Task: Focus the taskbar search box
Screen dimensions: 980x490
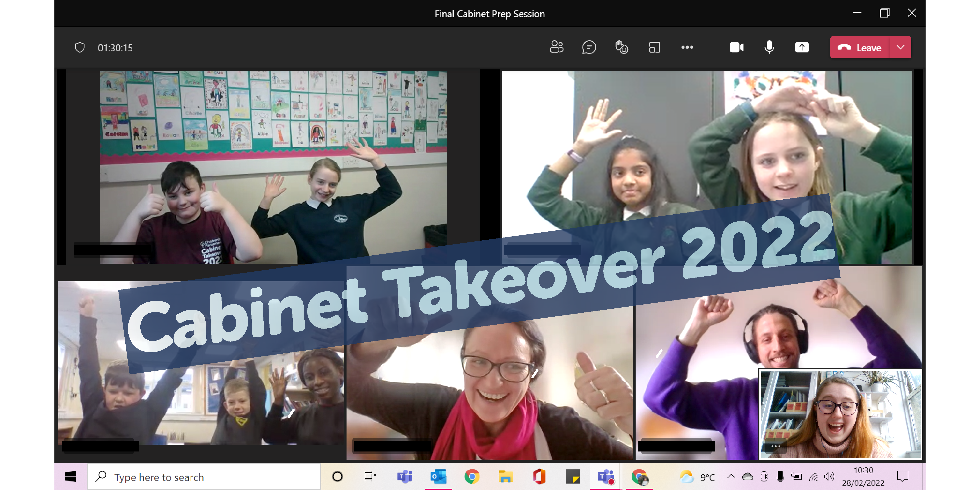Action: click(204, 477)
